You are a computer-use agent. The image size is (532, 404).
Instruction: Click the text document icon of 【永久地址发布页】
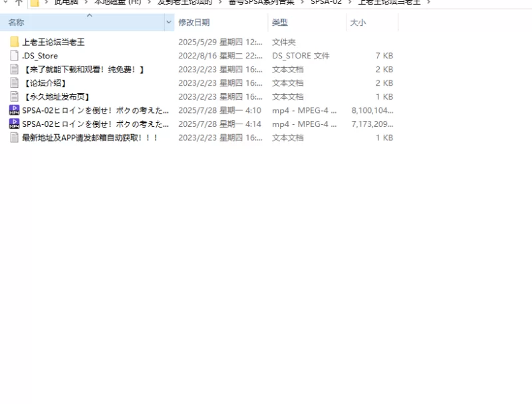click(14, 96)
